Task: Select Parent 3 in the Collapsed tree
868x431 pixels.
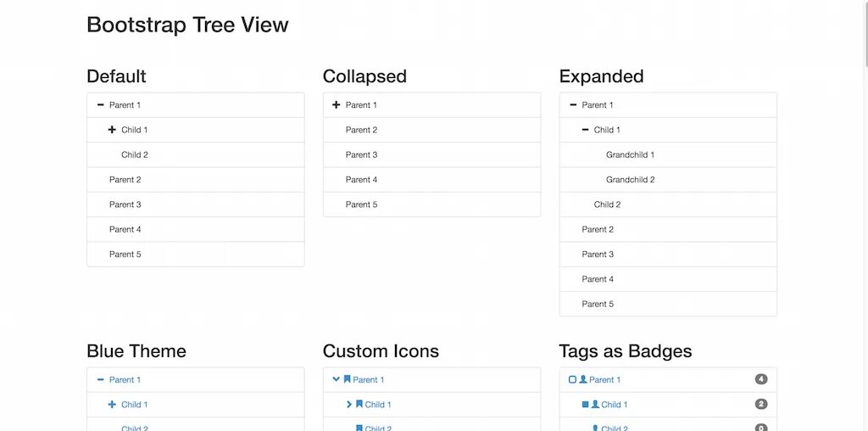Action: [431, 154]
